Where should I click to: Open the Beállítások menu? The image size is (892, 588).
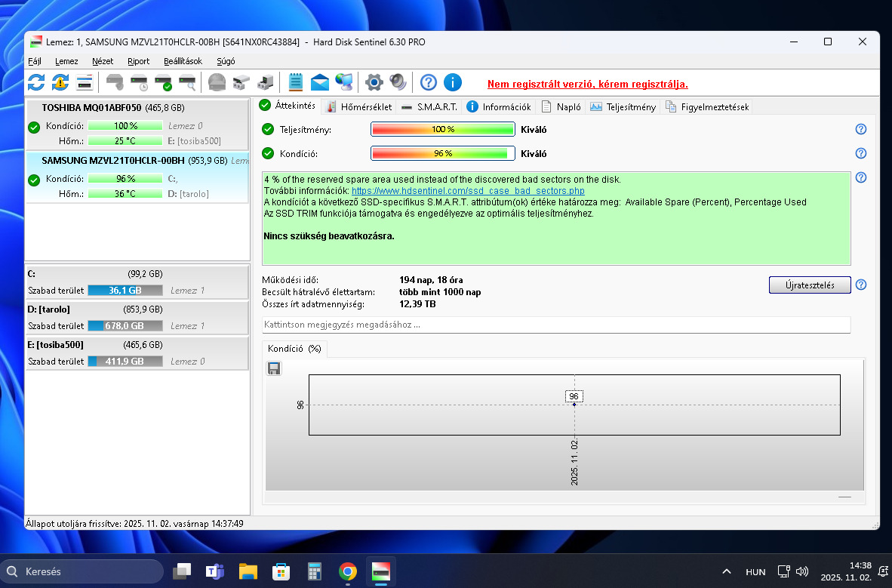pos(183,61)
